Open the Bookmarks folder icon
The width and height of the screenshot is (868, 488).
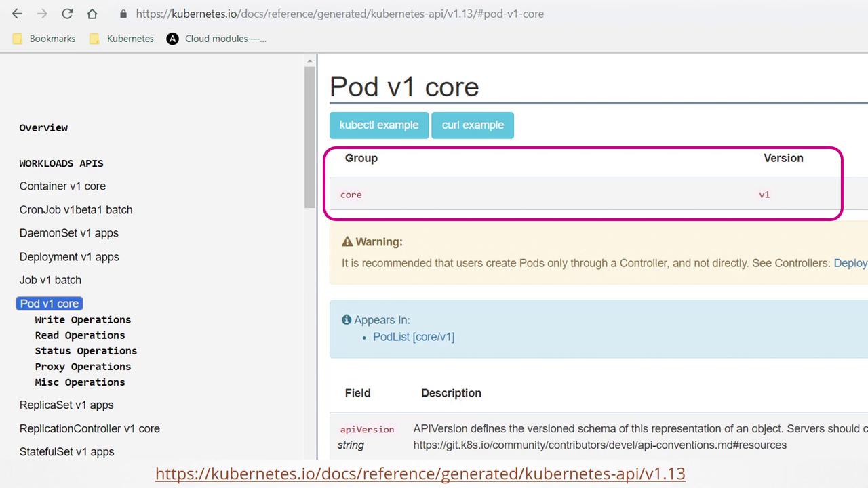click(18, 39)
